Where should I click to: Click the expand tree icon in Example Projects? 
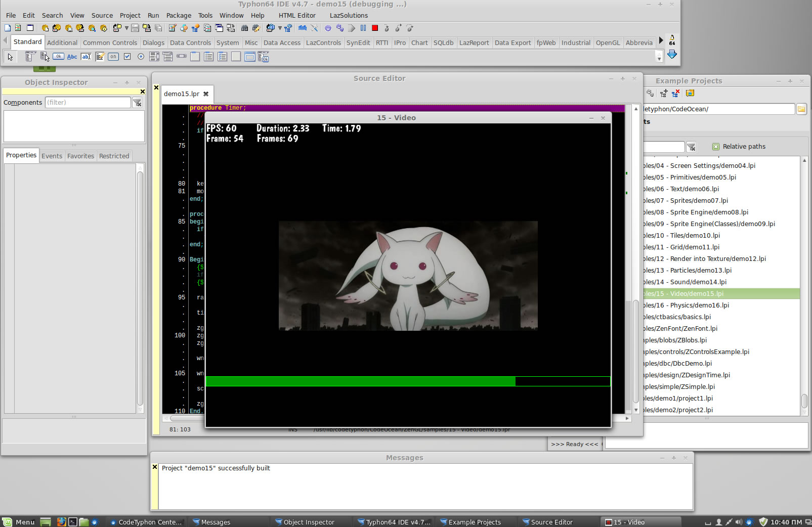663,93
